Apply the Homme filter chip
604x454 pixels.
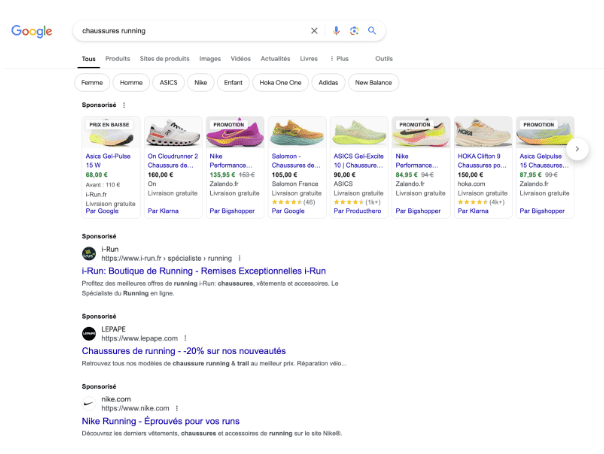[131, 82]
